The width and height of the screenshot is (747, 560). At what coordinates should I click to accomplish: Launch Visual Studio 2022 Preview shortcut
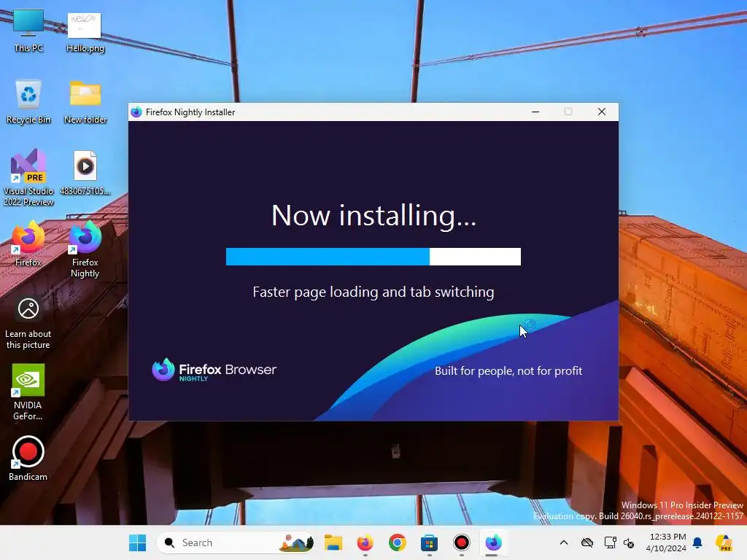[28, 177]
